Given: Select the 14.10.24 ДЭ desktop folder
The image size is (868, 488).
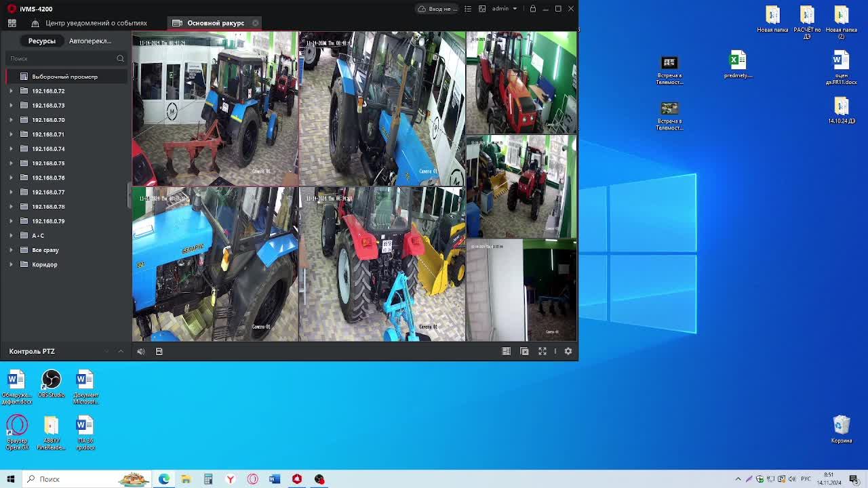Looking at the screenshot, I should (x=842, y=110).
